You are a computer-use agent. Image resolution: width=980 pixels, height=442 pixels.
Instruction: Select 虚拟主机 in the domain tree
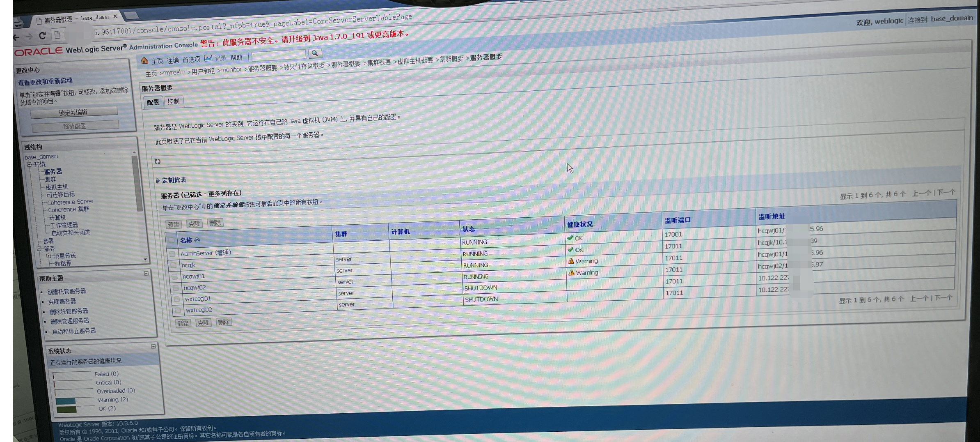tap(57, 187)
